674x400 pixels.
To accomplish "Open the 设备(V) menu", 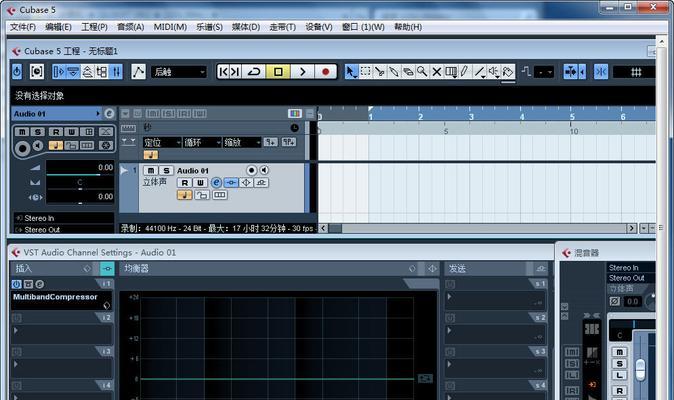I will tap(319, 27).
